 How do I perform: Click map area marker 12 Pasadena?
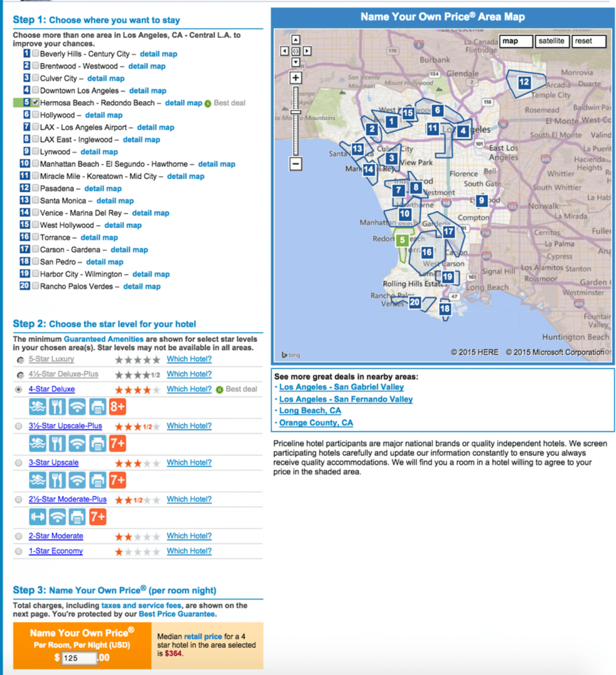click(524, 82)
